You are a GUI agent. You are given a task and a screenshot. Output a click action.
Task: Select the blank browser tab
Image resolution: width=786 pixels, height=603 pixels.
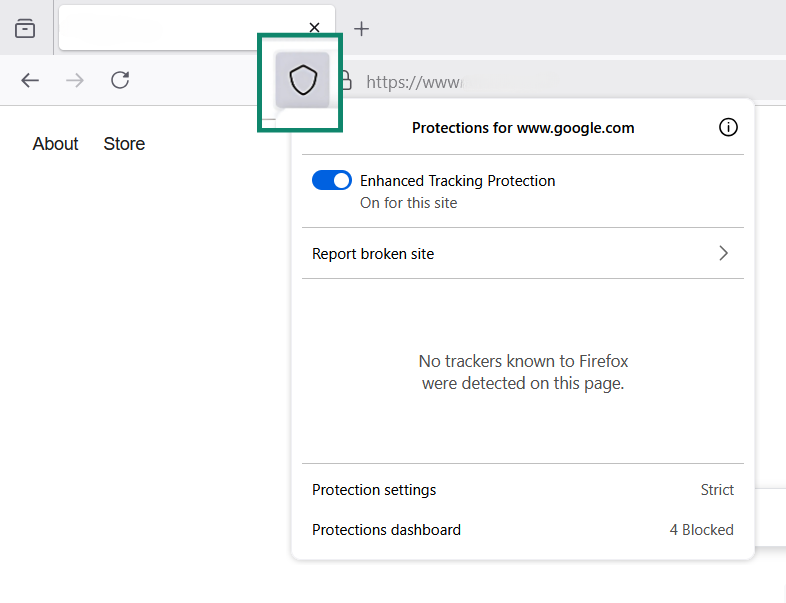click(180, 28)
